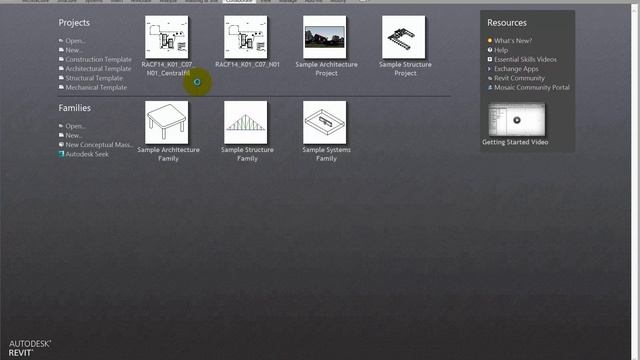This screenshot has width=640, height=360.
Task: Open recent project RACF14_K01_C07_N01_Centralfil thumbnail
Action: point(167,37)
